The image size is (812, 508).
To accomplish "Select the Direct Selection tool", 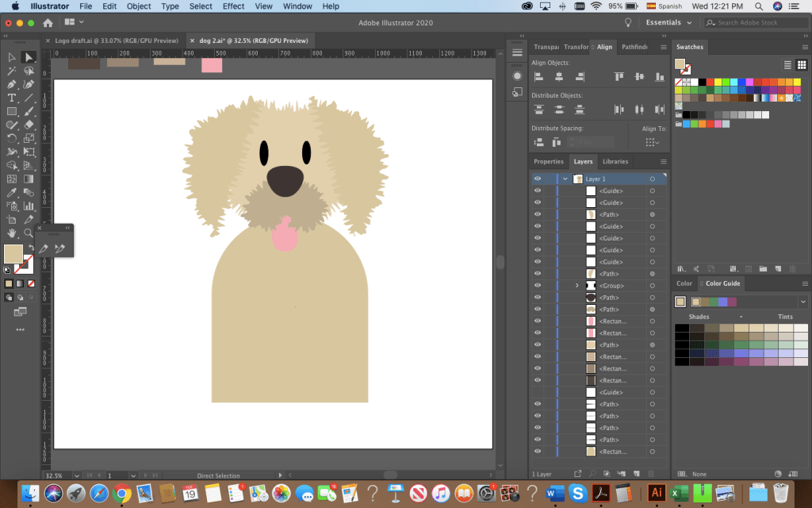I will (x=29, y=57).
